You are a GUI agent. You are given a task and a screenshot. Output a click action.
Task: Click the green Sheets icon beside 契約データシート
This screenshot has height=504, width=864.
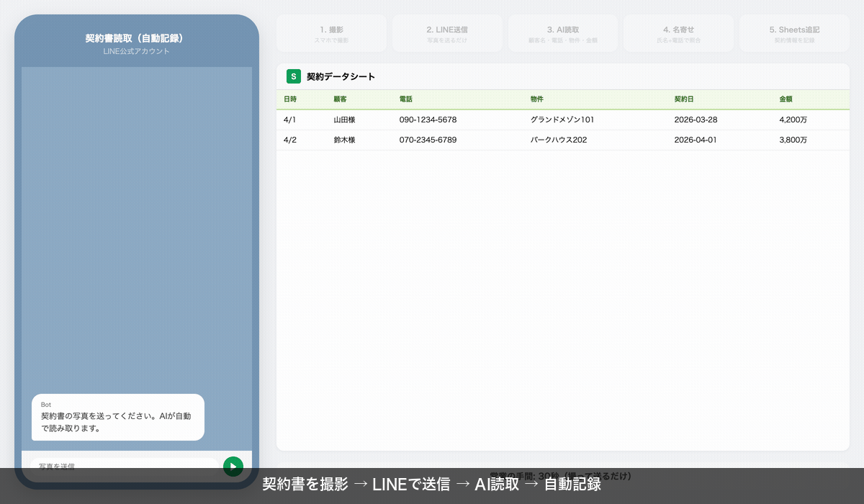(x=293, y=76)
